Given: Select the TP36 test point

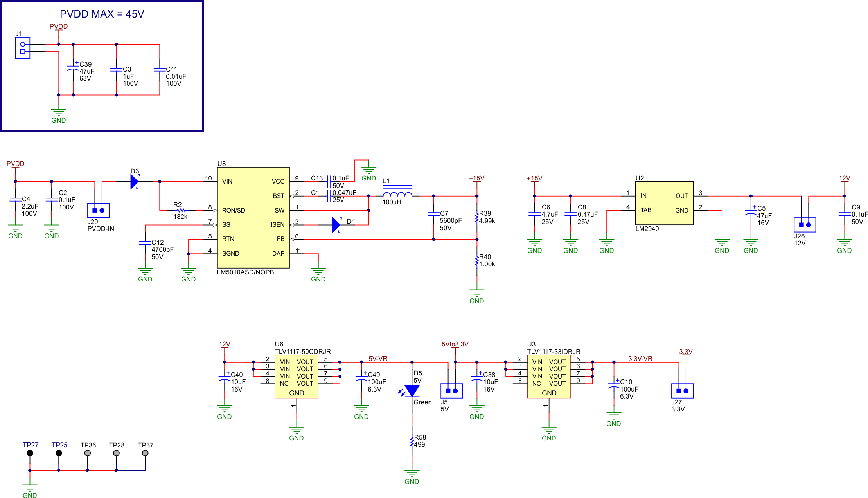Looking at the screenshot, I should 88,453.
